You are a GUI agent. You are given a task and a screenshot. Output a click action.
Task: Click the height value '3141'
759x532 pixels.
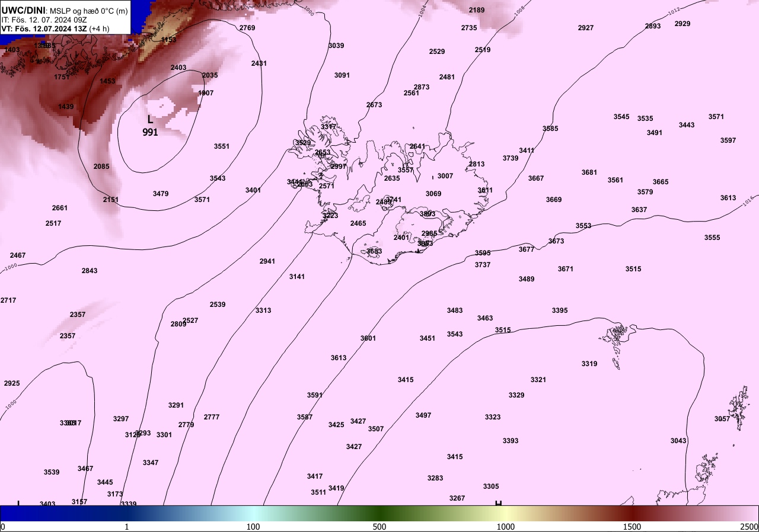tap(297, 277)
